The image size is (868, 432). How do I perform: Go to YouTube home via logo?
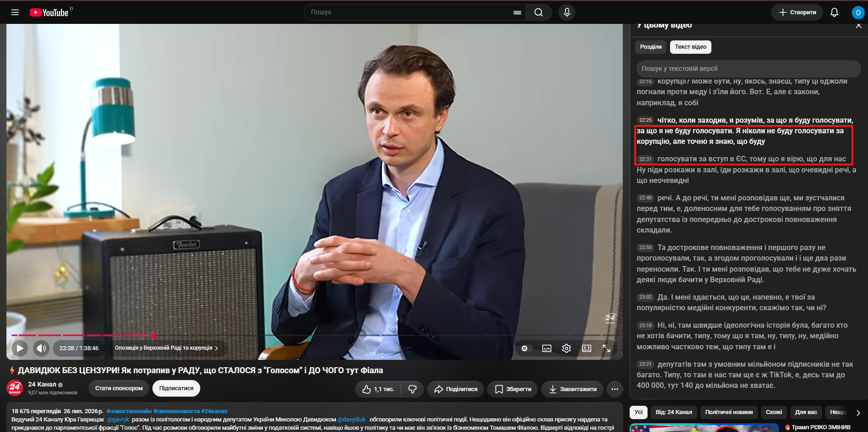[49, 12]
